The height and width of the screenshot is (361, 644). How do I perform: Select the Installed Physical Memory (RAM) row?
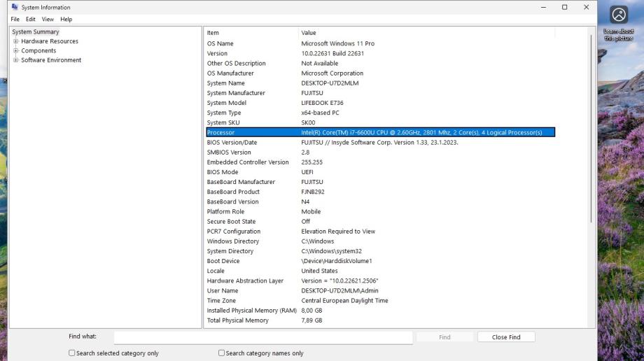[380, 311]
